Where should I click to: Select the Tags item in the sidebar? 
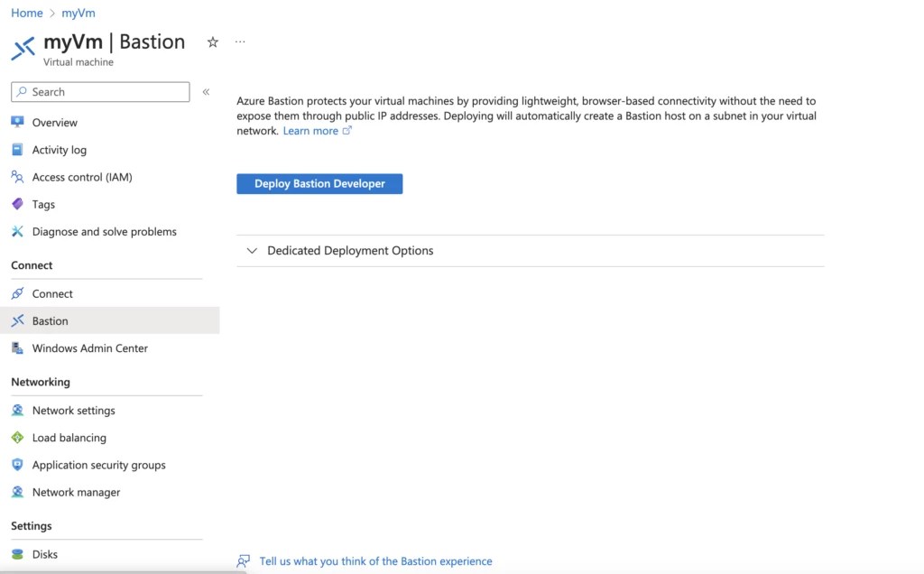click(x=42, y=204)
